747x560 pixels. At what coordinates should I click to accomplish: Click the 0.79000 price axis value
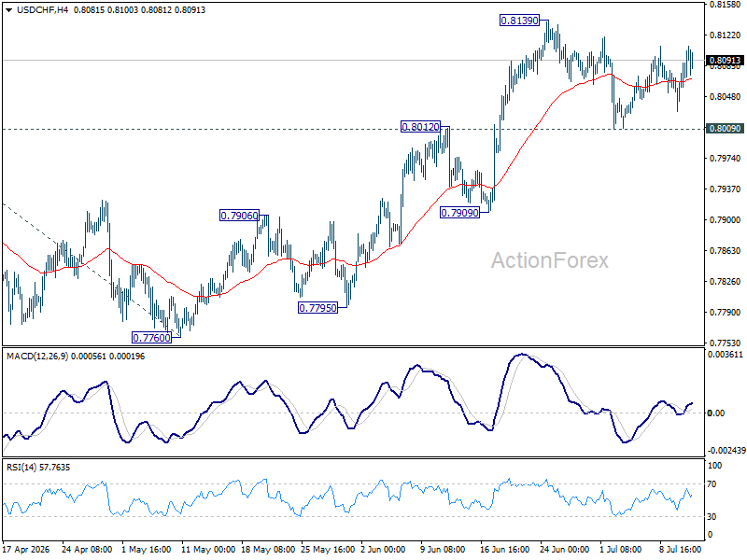tap(726, 220)
